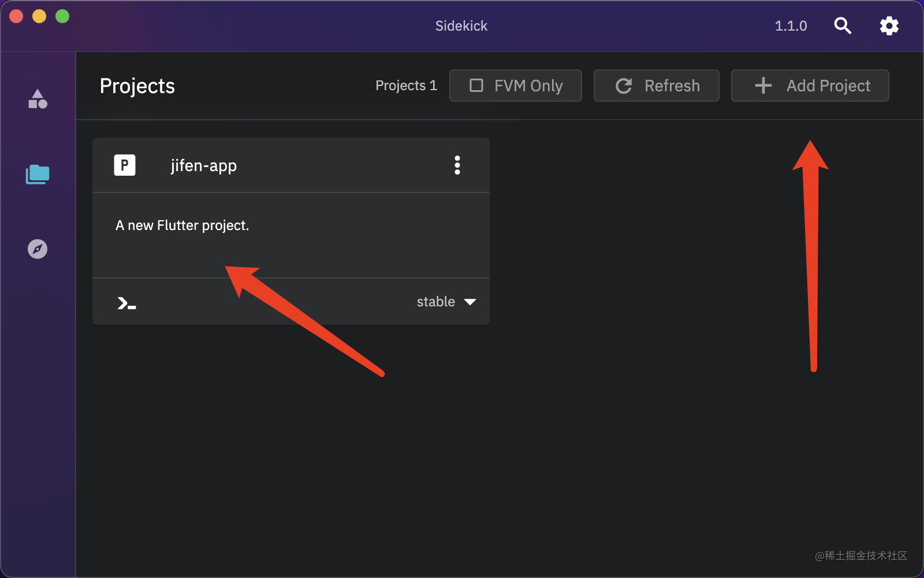Click the 'A new Flutter project.' description
Image resolution: width=924 pixels, height=578 pixels.
182,225
